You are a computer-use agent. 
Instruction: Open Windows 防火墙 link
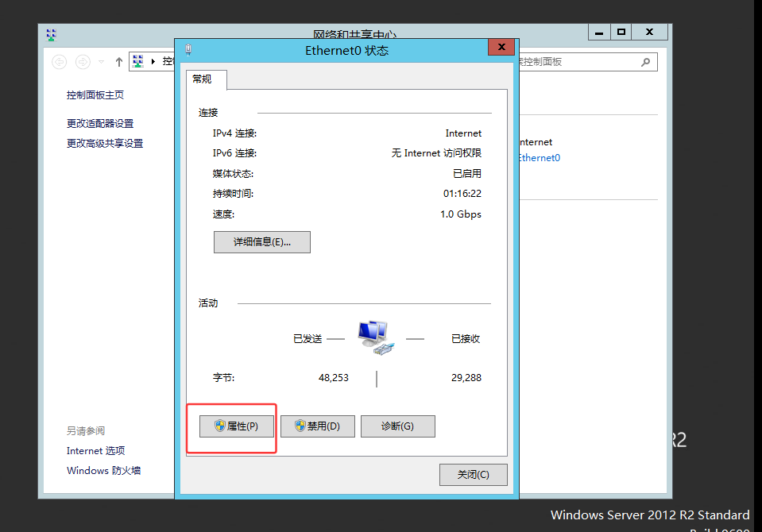click(x=103, y=471)
